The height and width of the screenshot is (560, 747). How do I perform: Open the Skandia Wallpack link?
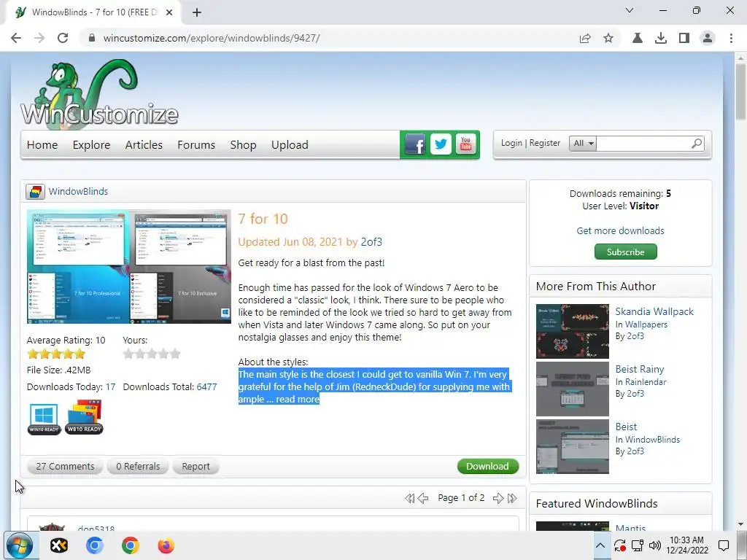654,311
